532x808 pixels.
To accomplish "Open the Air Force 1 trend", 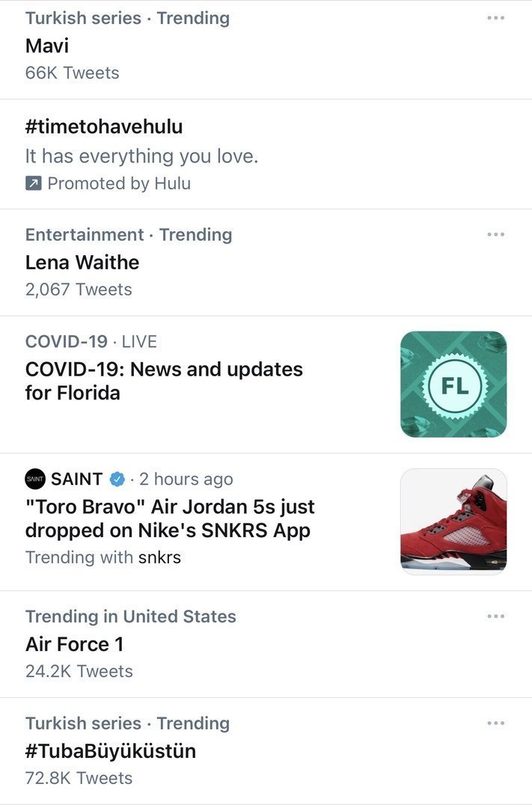I will coord(75,644).
